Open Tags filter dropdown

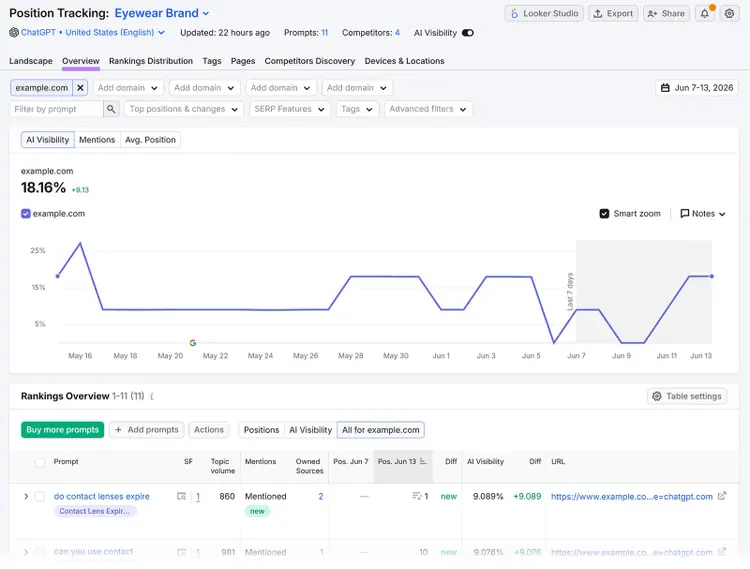tap(357, 109)
